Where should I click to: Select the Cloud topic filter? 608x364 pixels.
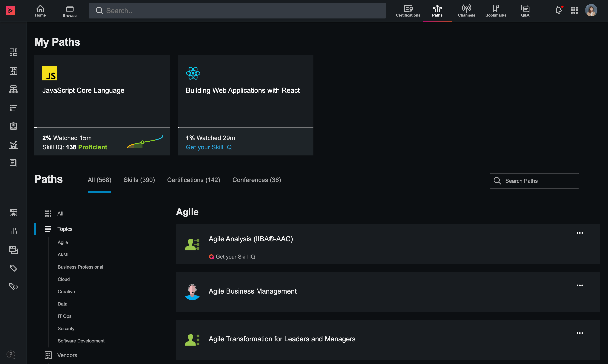[64, 279]
